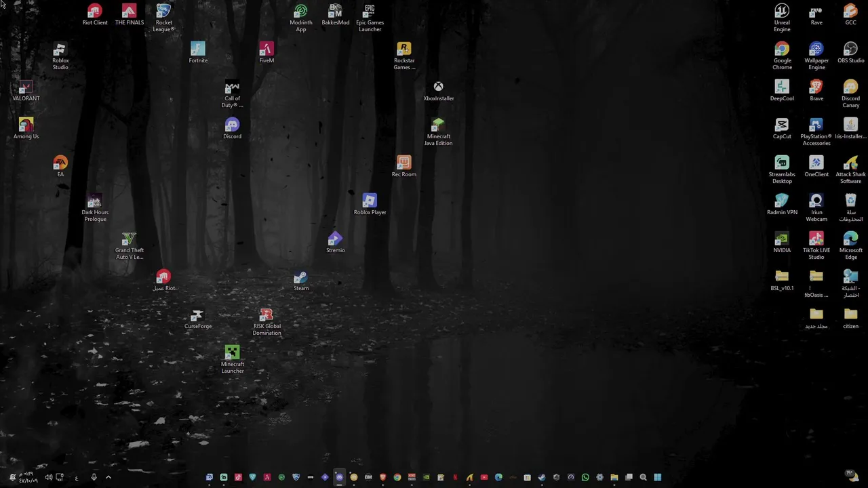Screen dimensions: 868x488
Task: Open Netflix from the taskbar
Action: coord(455,477)
